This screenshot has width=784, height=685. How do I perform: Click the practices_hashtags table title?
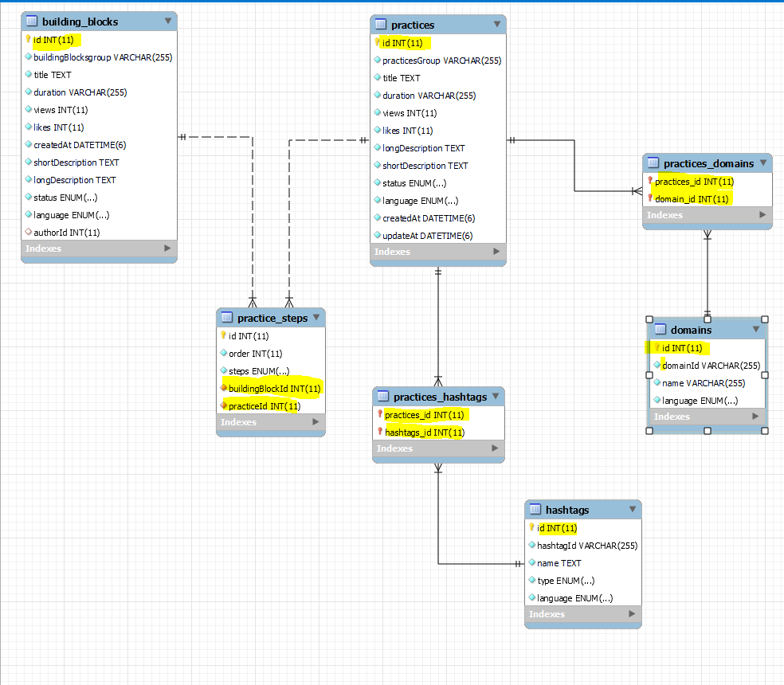point(439,397)
